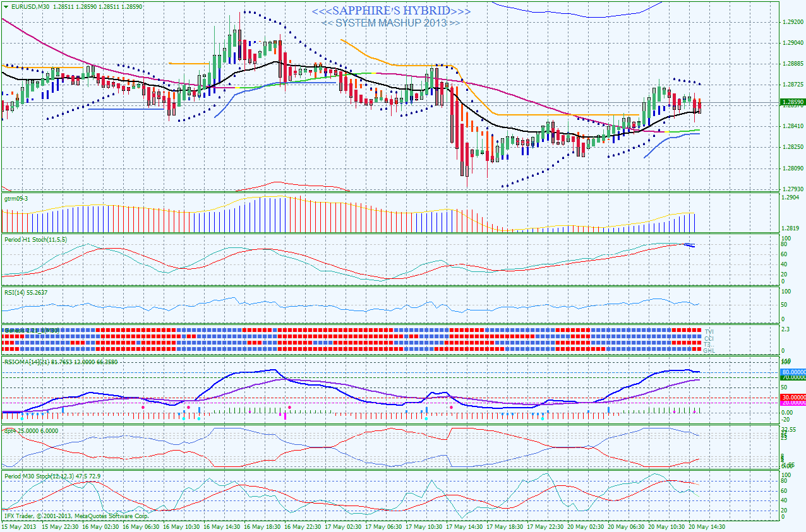806x532 pixels.
Task: Click the CCI row label
Action: click(x=709, y=338)
